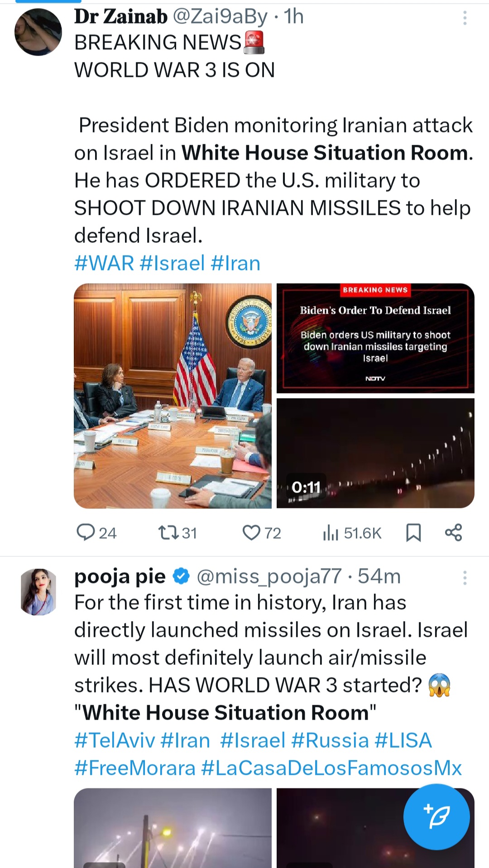Screen dimensions: 489x868
Task: Reply to Dr Zainab's tweet
Action: [86, 532]
